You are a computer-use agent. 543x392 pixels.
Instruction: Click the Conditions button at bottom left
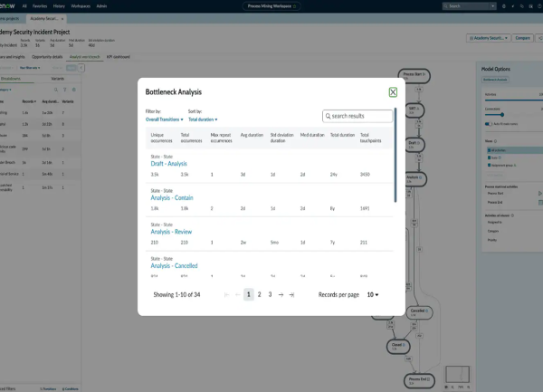(70, 389)
